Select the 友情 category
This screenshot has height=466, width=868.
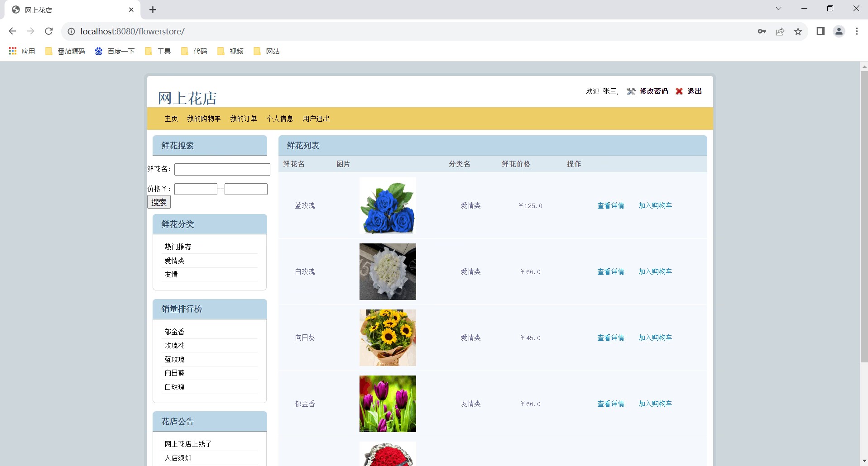171,274
